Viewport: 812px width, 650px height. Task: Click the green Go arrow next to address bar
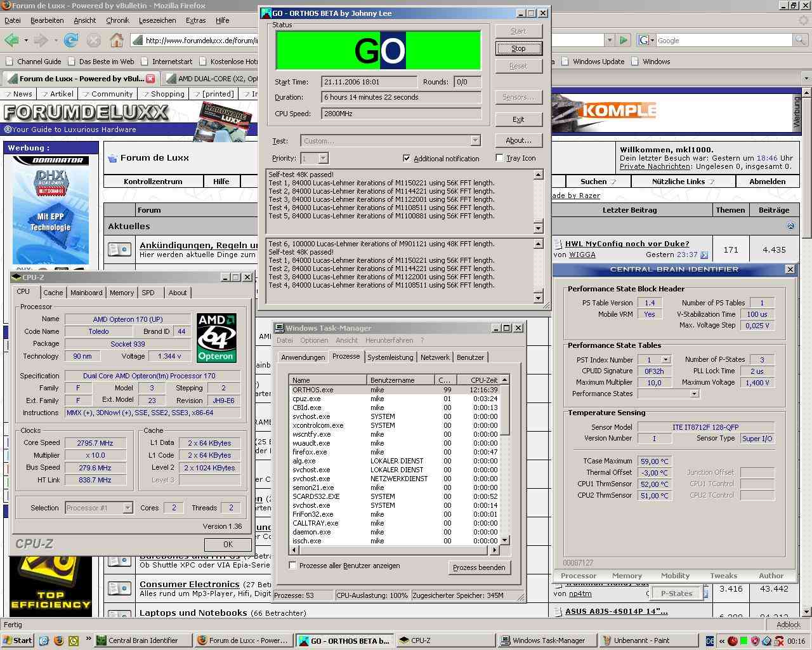[x=623, y=40]
